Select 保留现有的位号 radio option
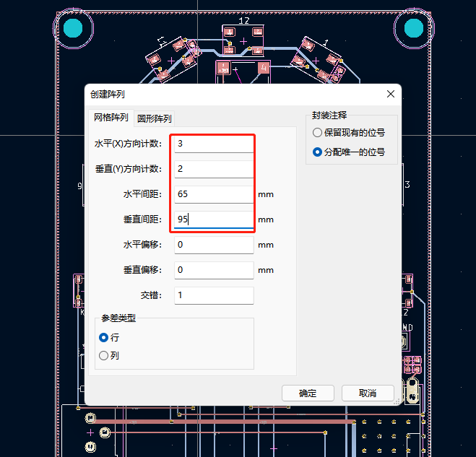The height and width of the screenshot is (457, 476). (x=348, y=133)
